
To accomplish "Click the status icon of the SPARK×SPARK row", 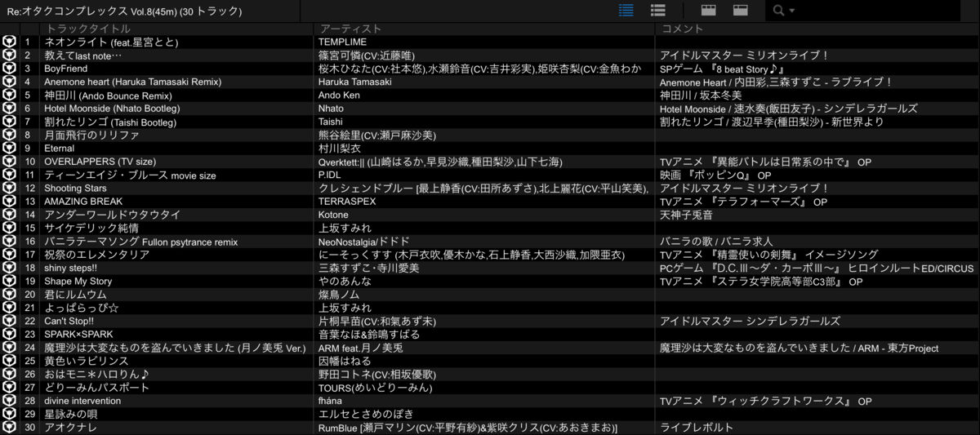I will tap(9, 334).
